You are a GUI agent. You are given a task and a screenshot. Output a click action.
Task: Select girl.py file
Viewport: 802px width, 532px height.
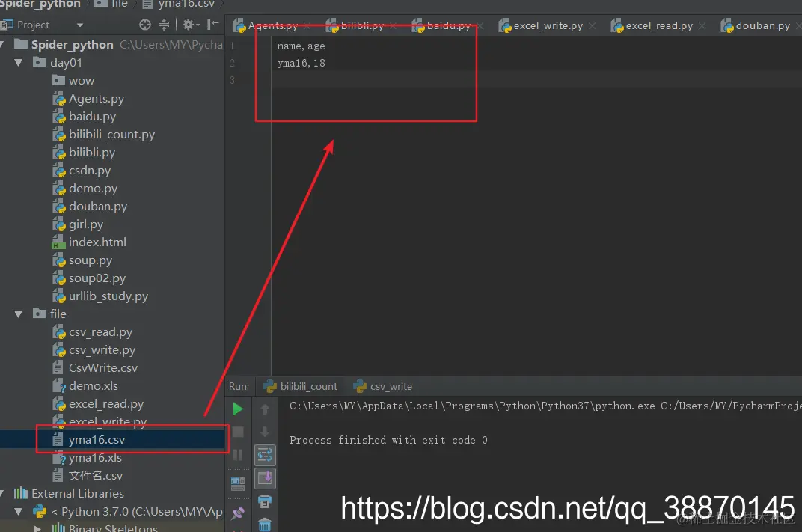[x=78, y=224]
